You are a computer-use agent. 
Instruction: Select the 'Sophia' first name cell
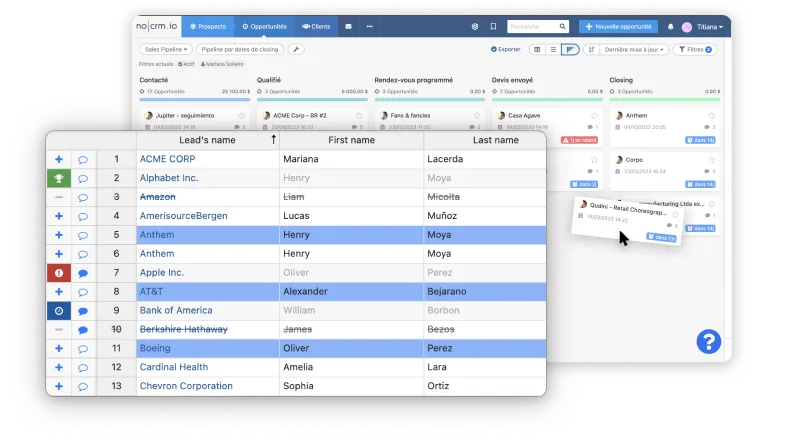click(x=351, y=386)
